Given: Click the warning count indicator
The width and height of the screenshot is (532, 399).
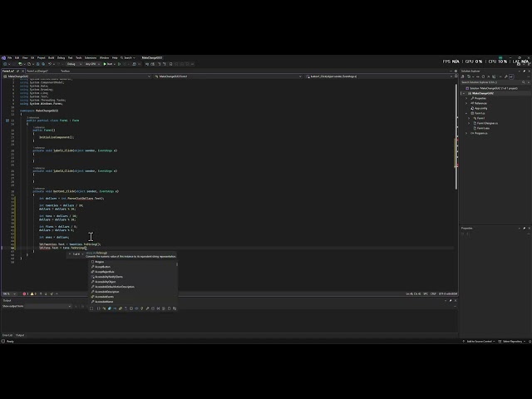Looking at the screenshot, I should 33,293.
